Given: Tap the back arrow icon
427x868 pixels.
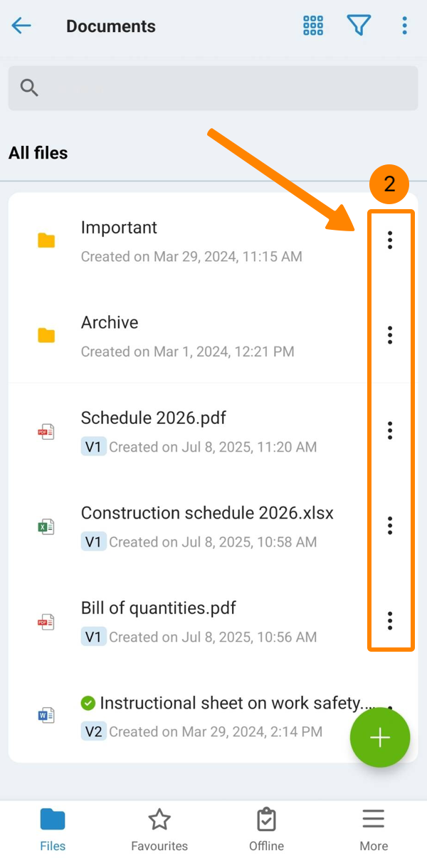Looking at the screenshot, I should [x=21, y=26].
